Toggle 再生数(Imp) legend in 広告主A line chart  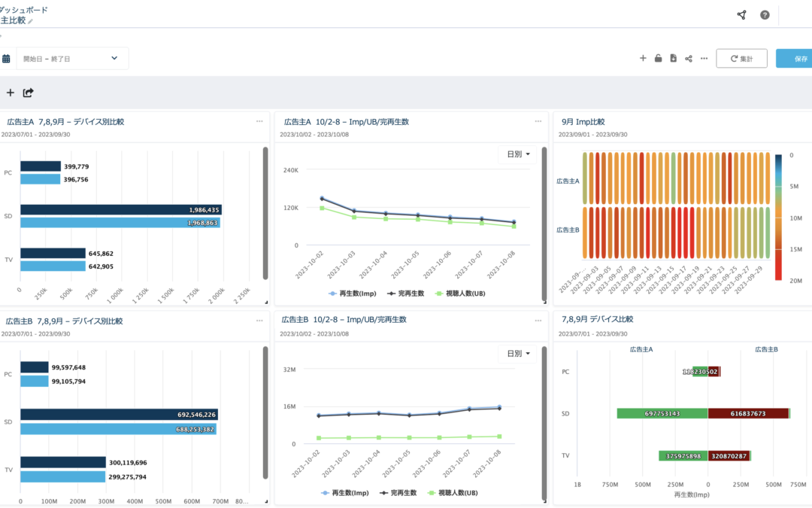(x=353, y=294)
